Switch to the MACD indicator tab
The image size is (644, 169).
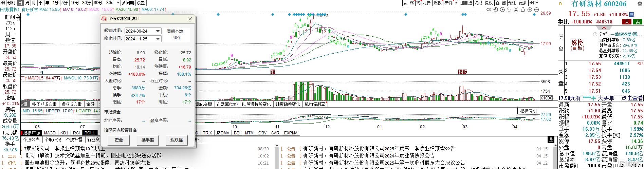(x=50, y=133)
